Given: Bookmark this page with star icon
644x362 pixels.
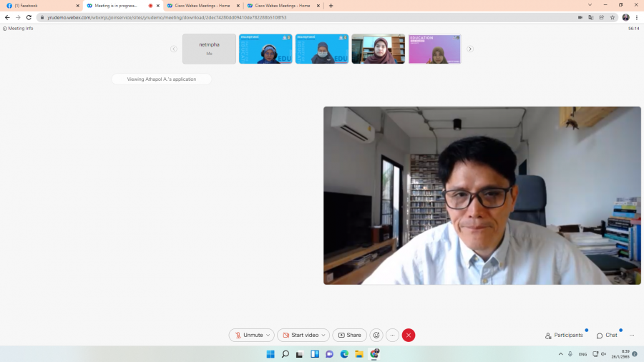Looking at the screenshot, I should (613, 17).
